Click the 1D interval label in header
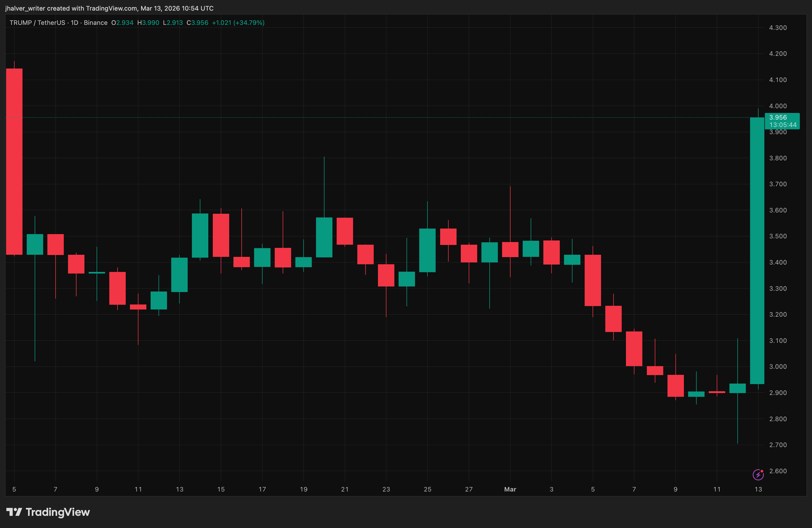The image size is (812, 528). (x=74, y=22)
